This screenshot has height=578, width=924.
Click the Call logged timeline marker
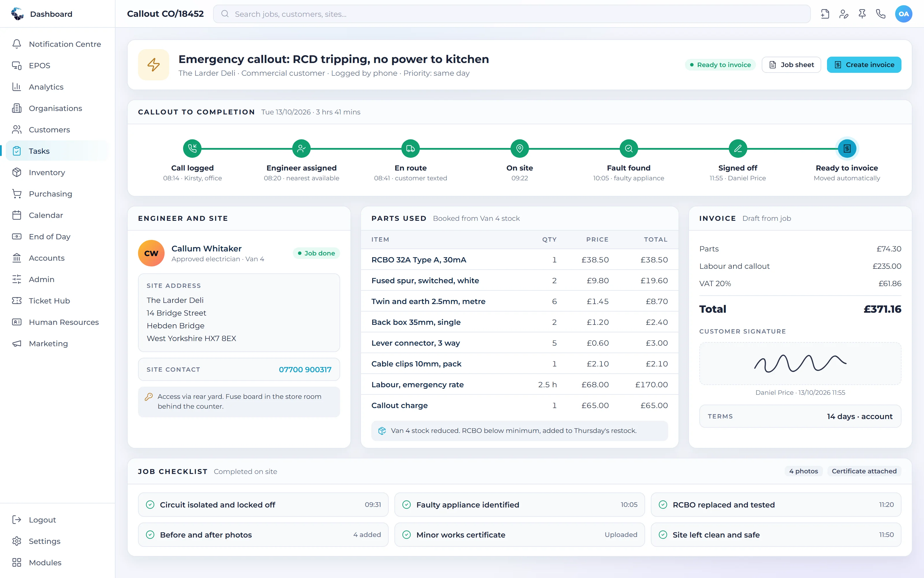coord(192,149)
